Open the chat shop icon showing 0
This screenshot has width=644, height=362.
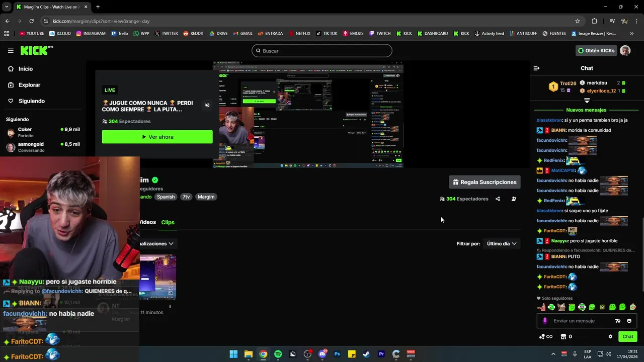pyautogui.click(x=567, y=337)
